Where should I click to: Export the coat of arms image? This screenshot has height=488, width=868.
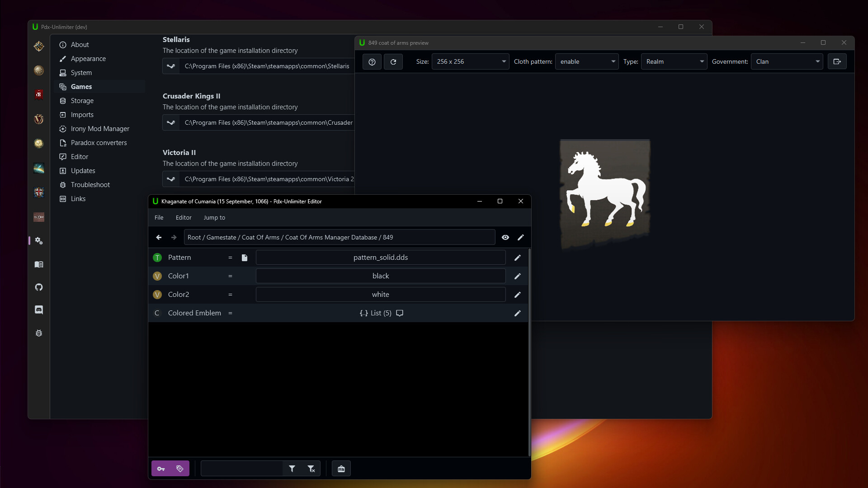(837, 61)
